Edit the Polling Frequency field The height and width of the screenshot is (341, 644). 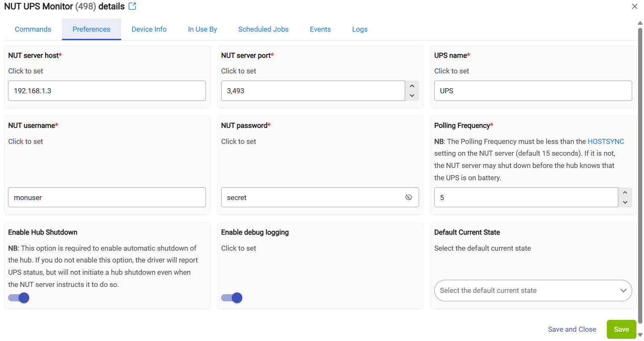coord(526,198)
